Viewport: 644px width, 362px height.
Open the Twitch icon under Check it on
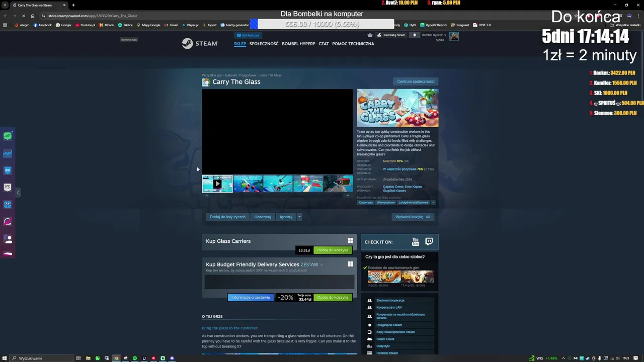tap(429, 242)
